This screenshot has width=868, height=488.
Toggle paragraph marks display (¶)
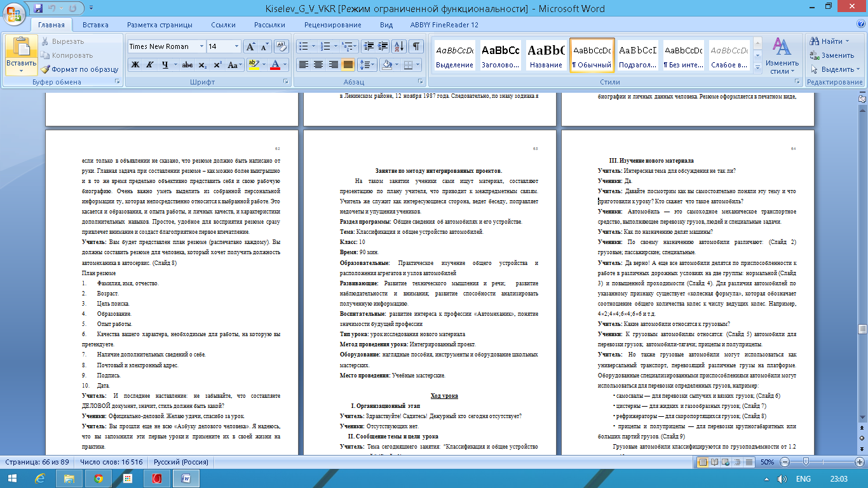(415, 46)
